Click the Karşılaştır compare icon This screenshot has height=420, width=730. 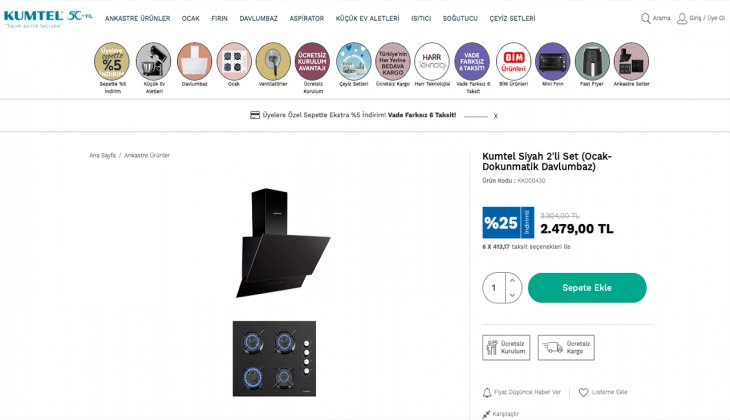(486, 413)
